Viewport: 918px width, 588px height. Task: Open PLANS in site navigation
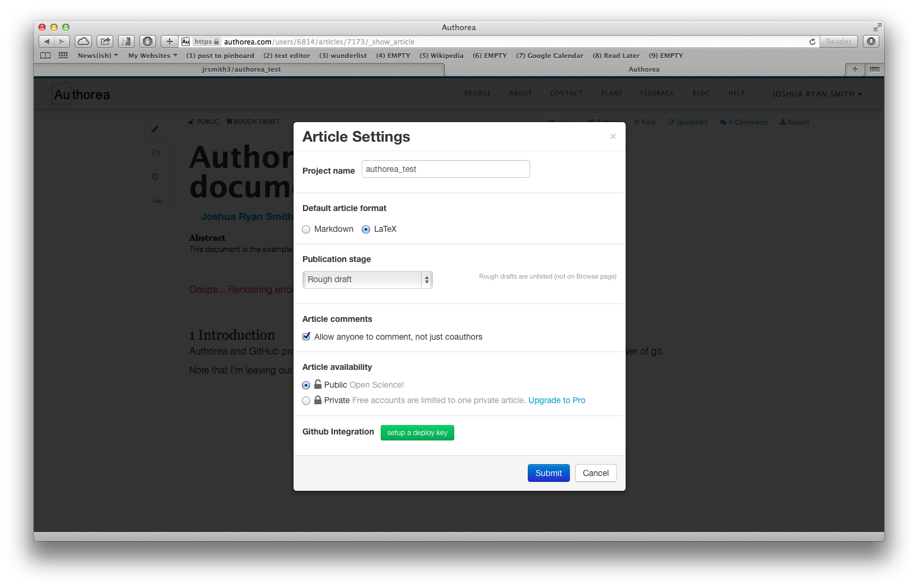click(611, 94)
